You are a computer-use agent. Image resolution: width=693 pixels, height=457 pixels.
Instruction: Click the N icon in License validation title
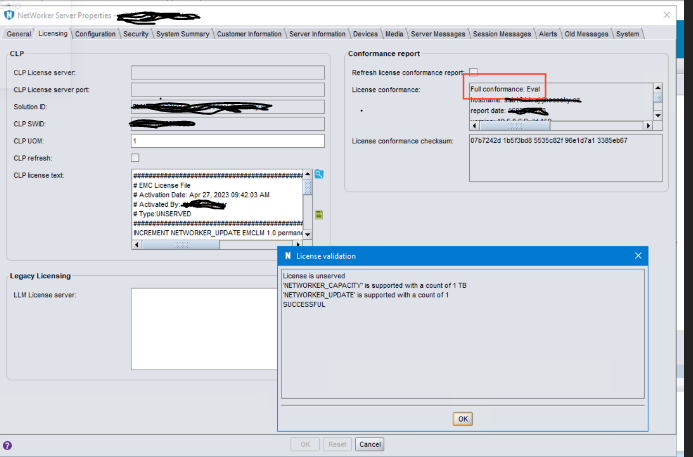(x=288, y=256)
